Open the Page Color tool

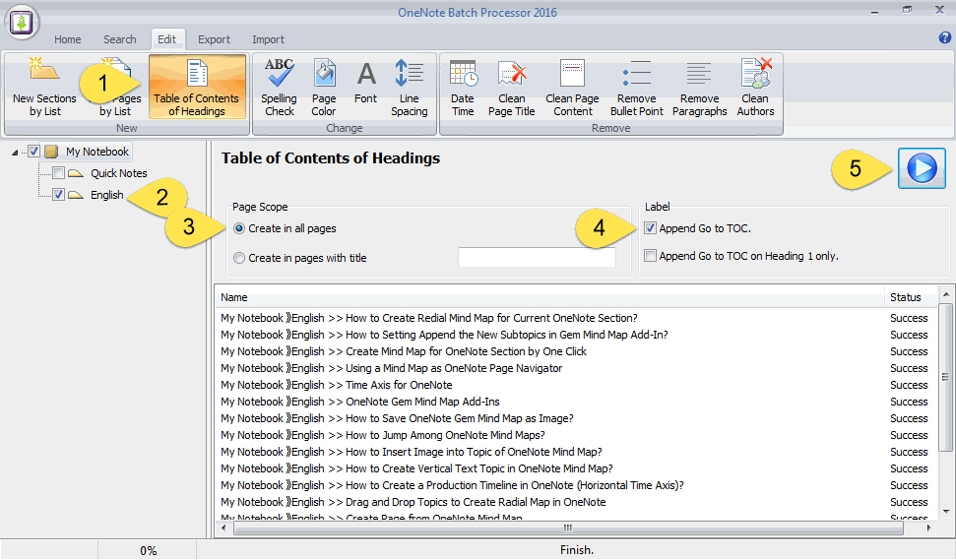tap(324, 87)
